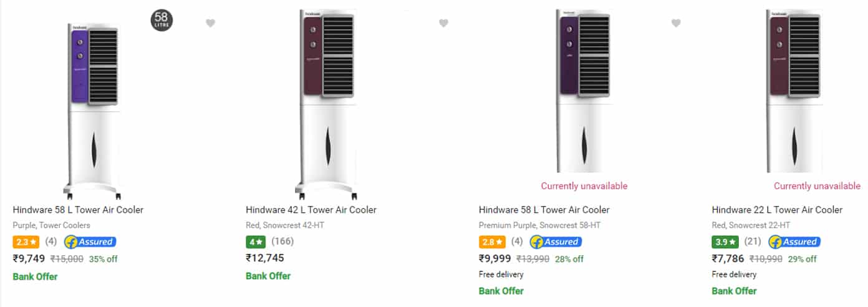Click Bank Offer under the ₹12,745 cooler
Screen dimensions: 868x307
(268, 276)
